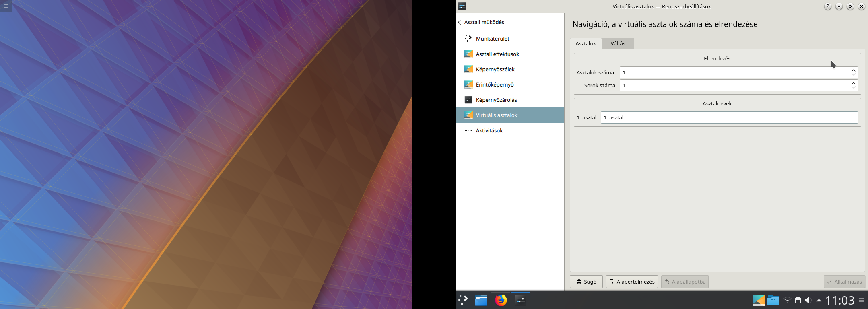Select Munkaterület in the sidebar
Viewport: 868px width, 309px height.
(510, 39)
